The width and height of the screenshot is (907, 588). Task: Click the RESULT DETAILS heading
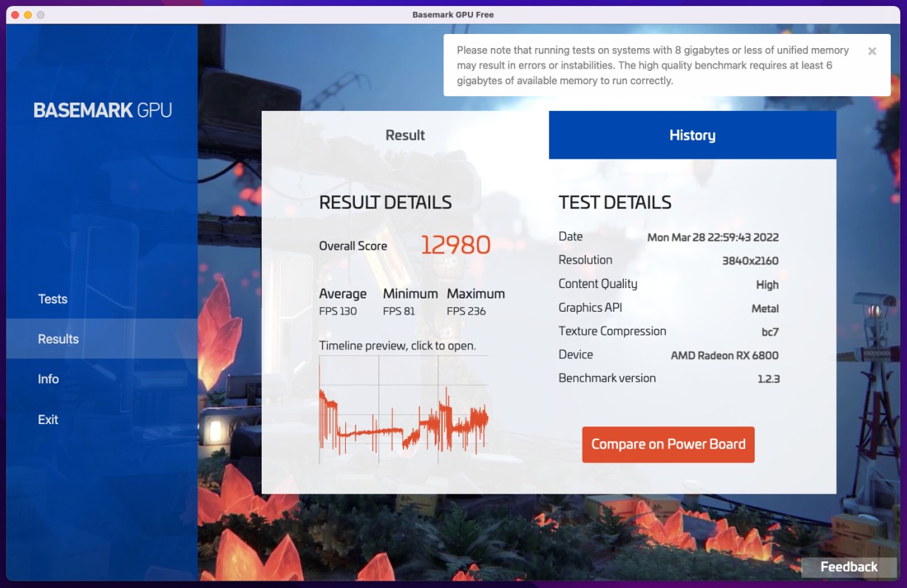385,202
